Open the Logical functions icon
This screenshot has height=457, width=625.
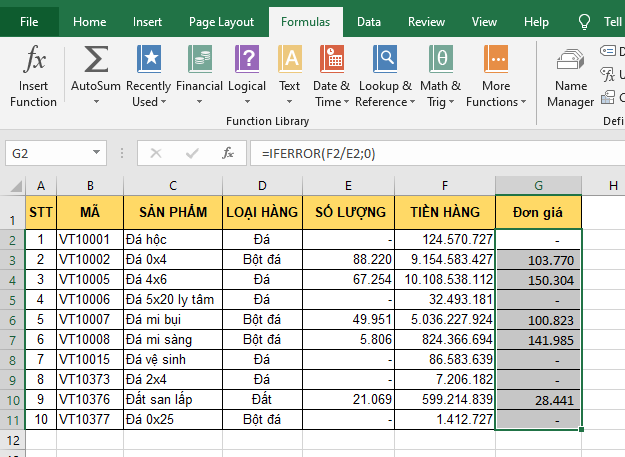coord(247,62)
